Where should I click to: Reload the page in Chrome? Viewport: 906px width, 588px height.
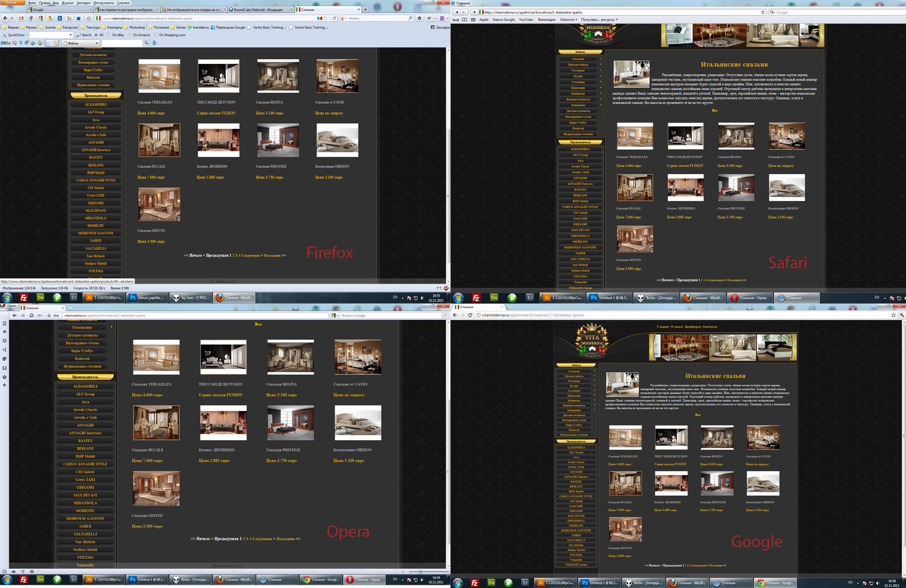click(x=470, y=315)
